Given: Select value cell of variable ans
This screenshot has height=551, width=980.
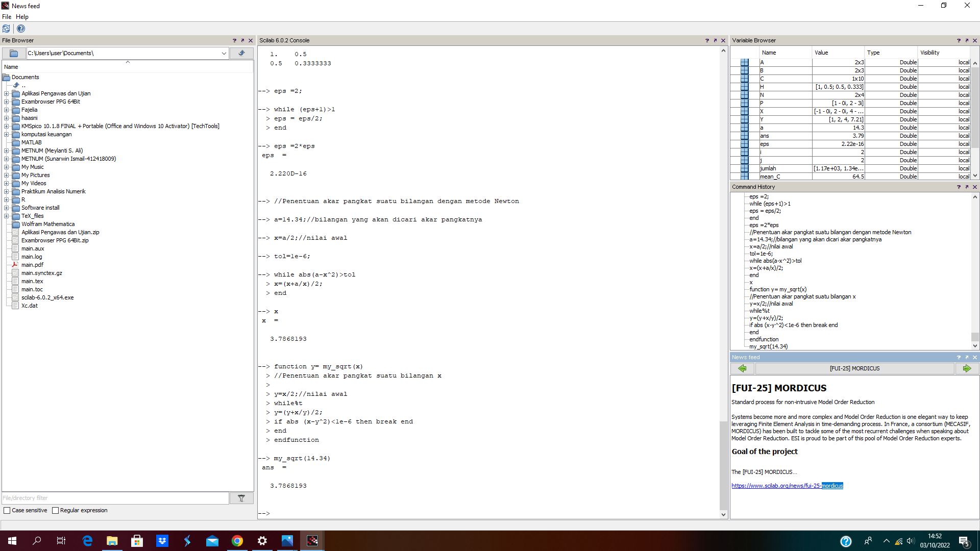Looking at the screenshot, I should click(839, 136).
